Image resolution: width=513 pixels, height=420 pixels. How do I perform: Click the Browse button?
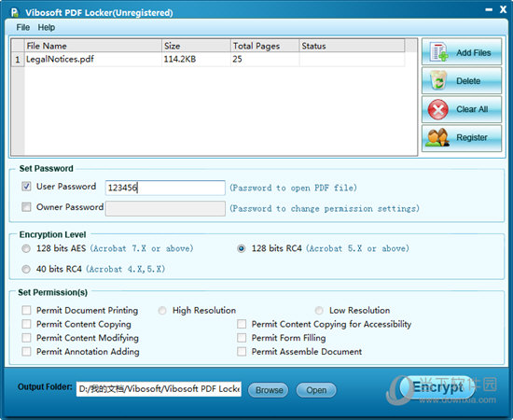tap(269, 390)
